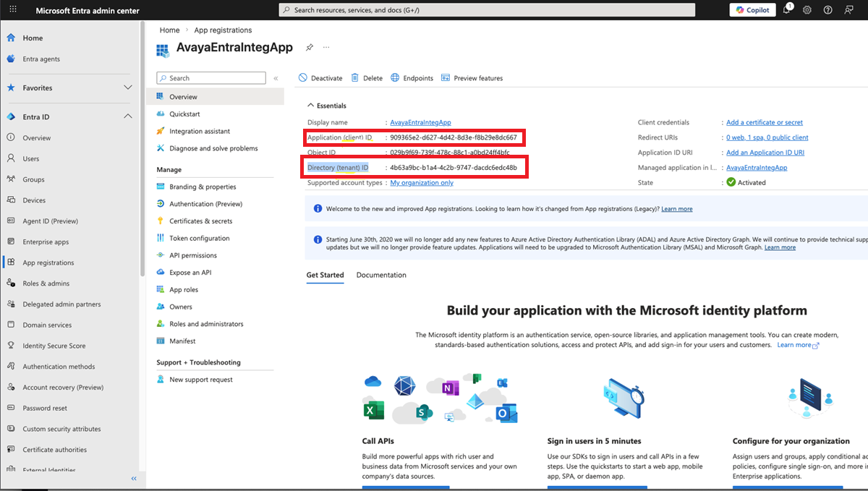Select the Get Started tab
868x491 pixels.
[325, 276]
